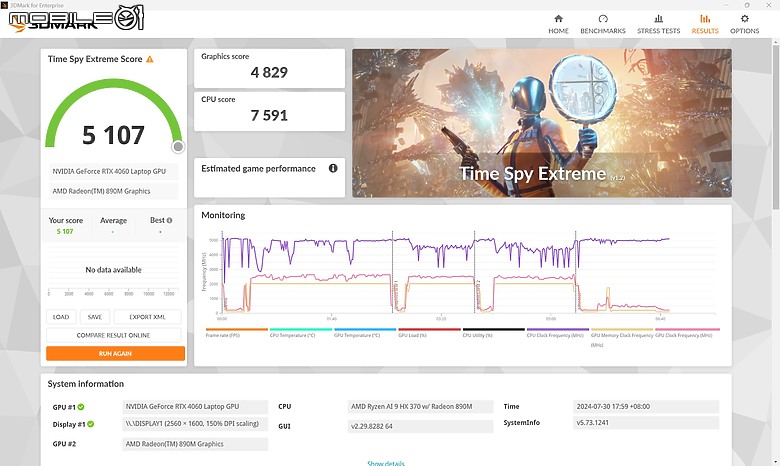Click EXPORT XML button
Image resolution: width=780 pixels, height=466 pixels.
tap(147, 317)
